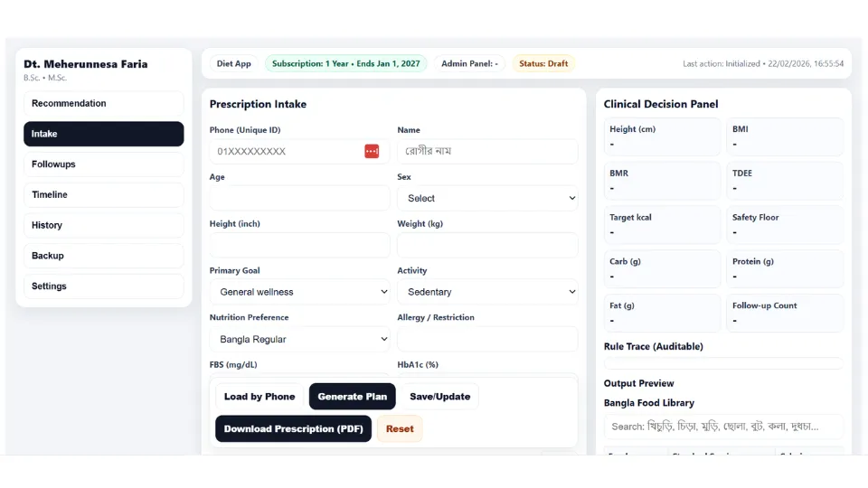The width and height of the screenshot is (868, 488).
Task: Open the Recommendation sidebar item
Action: pyautogui.click(x=103, y=104)
